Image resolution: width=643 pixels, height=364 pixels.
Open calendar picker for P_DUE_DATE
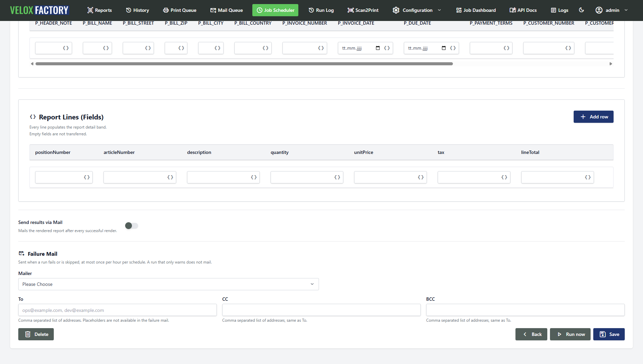pyautogui.click(x=444, y=48)
